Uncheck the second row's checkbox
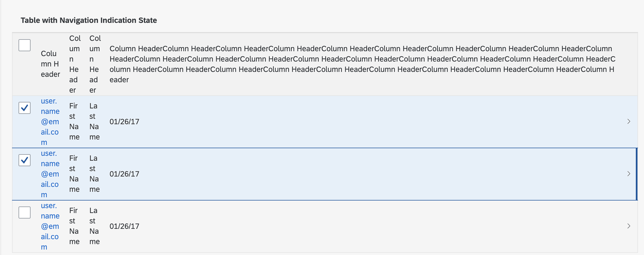 pos(25,160)
